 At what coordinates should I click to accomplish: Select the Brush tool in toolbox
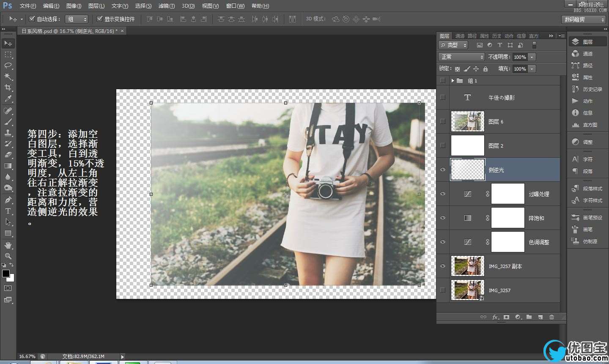8,122
